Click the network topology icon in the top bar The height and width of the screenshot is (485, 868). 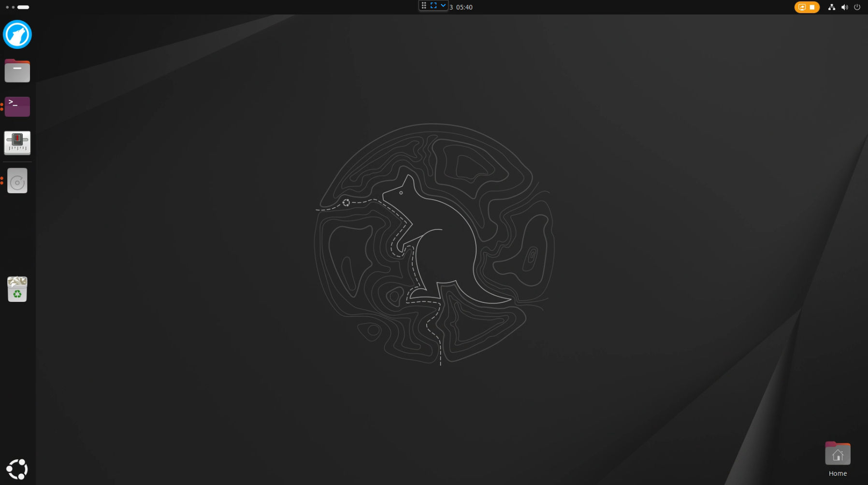coord(831,7)
